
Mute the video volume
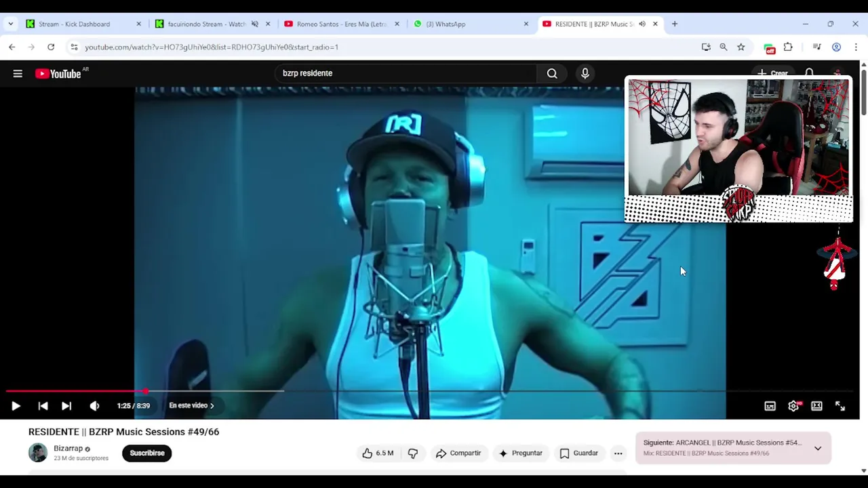pos(94,405)
